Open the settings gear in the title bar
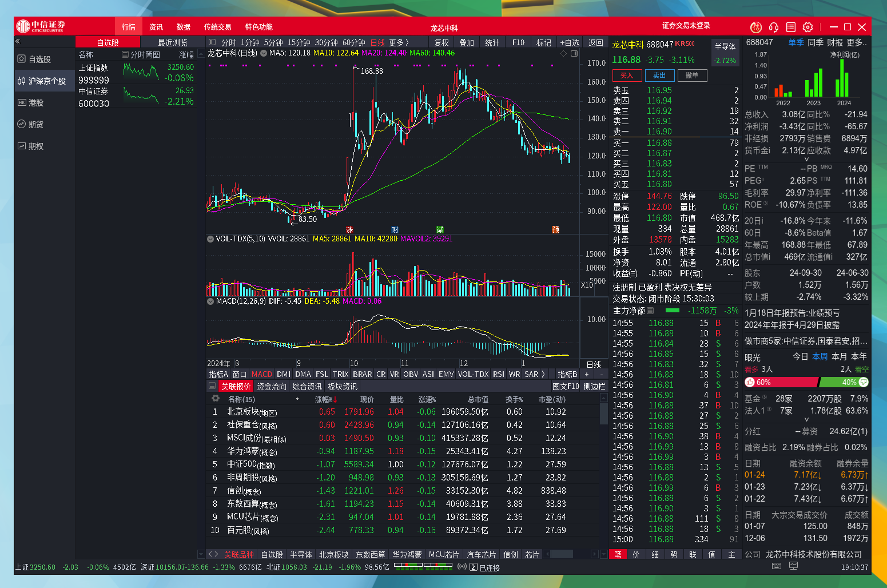 tap(808, 26)
